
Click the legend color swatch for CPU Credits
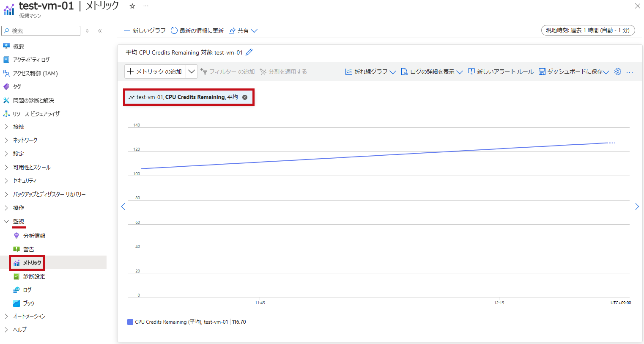(x=130, y=322)
